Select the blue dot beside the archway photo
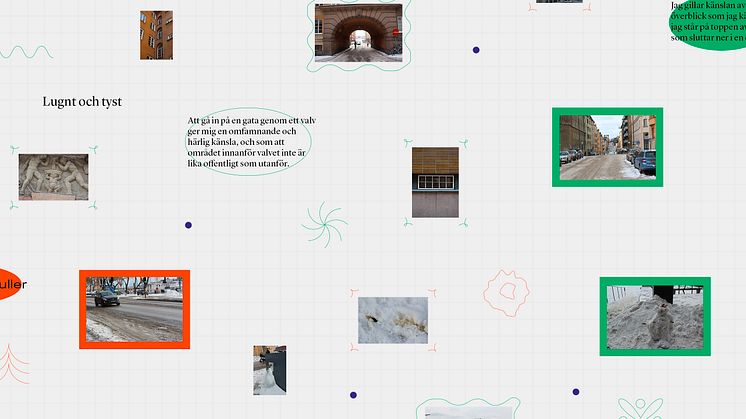 [476, 49]
